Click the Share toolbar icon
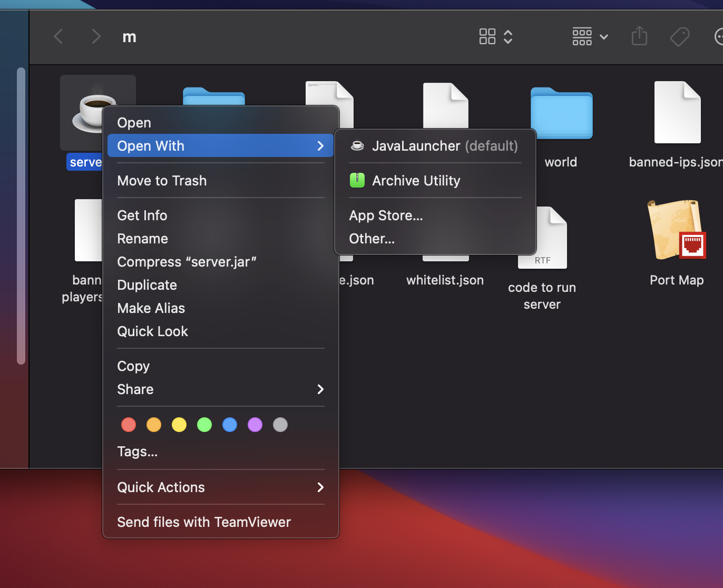The width and height of the screenshot is (723, 588). click(639, 37)
